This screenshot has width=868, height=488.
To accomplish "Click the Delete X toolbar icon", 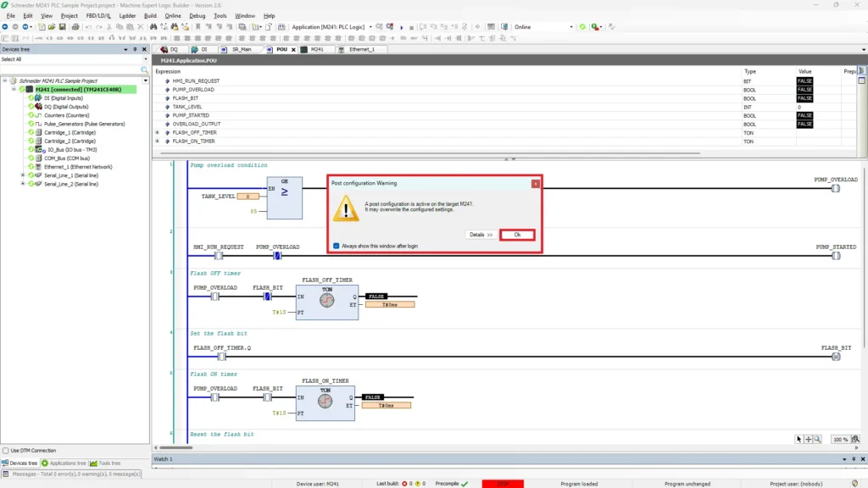I will (x=141, y=26).
